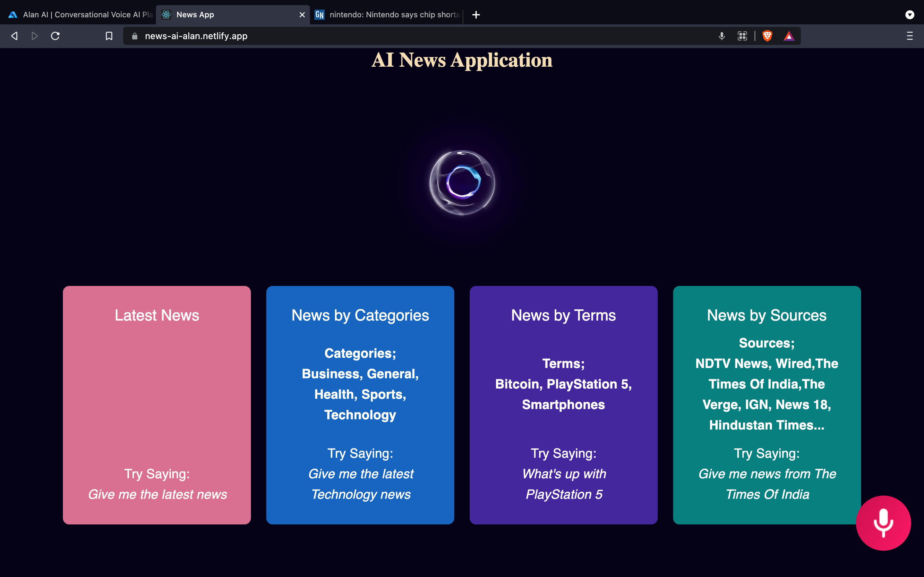Activate voice search microphone in address bar

pyautogui.click(x=721, y=36)
